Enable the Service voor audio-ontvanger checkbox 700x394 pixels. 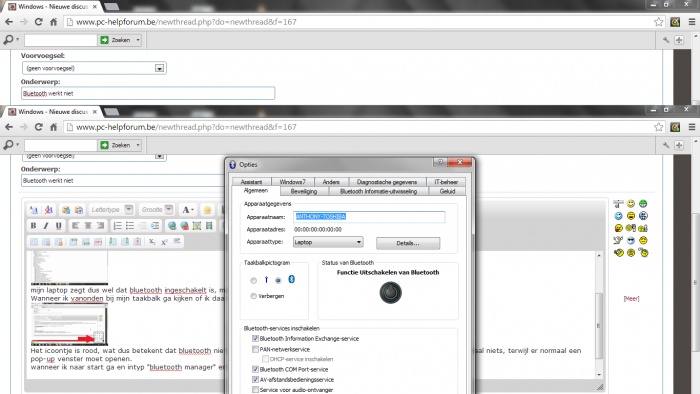(255, 390)
